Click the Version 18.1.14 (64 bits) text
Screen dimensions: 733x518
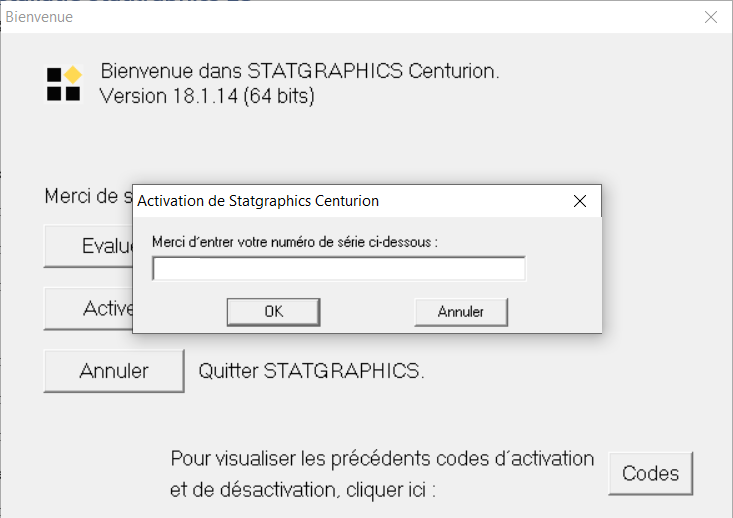207,96
